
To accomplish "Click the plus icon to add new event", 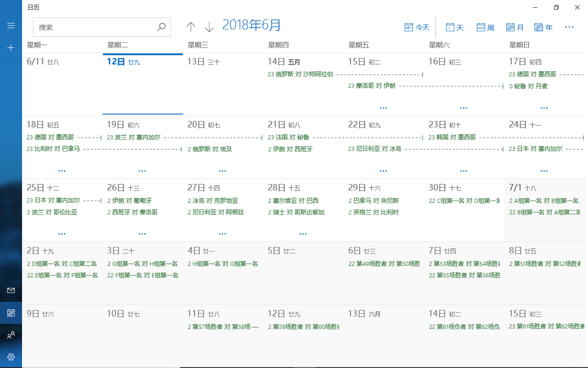I will click(x=11, y=47).
